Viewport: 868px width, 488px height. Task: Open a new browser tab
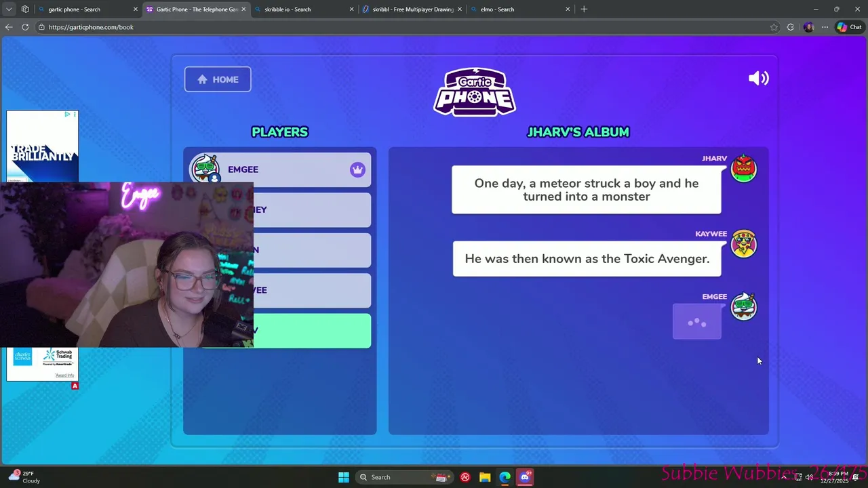point(584,9)
